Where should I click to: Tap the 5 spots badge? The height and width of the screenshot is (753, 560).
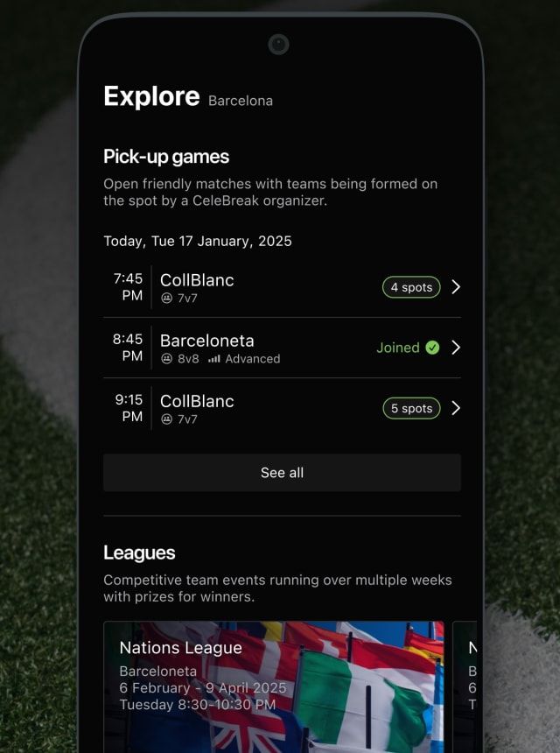pyautogui.click(x=411, y=408)
